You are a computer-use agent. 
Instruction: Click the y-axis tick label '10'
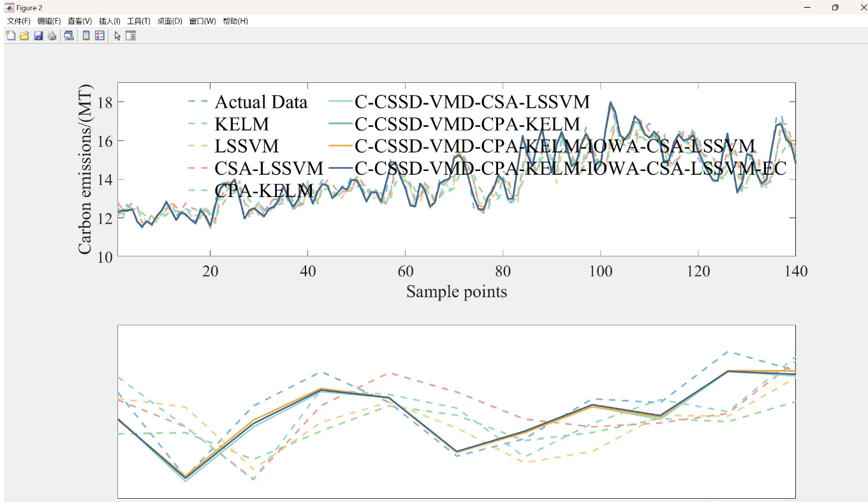(105, 256)
